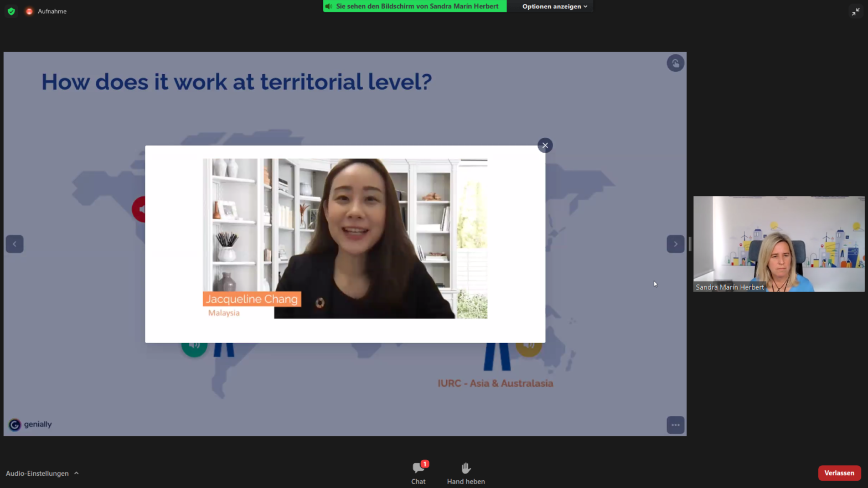Click the green encryption shield icon
The width and height of the screenshot is (868, 488).
(x=11, y=11)
